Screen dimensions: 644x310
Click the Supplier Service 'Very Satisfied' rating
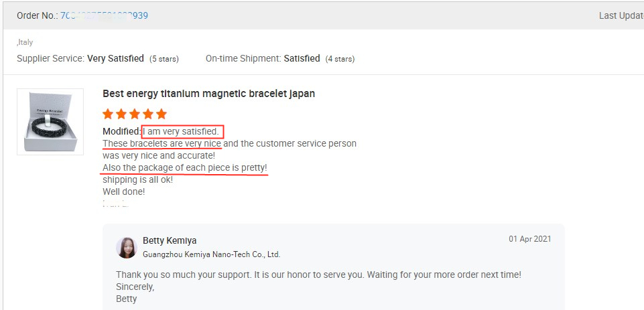tap(115, 58)
